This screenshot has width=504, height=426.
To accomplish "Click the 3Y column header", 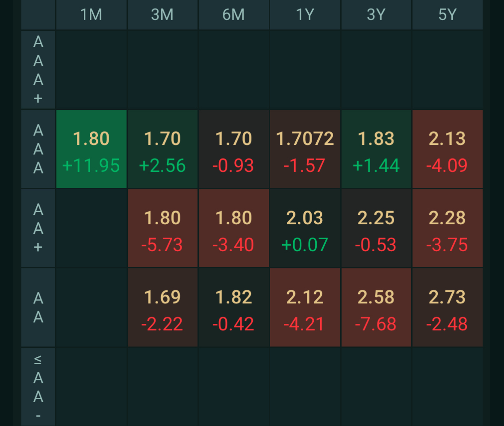I will (376, 15).
